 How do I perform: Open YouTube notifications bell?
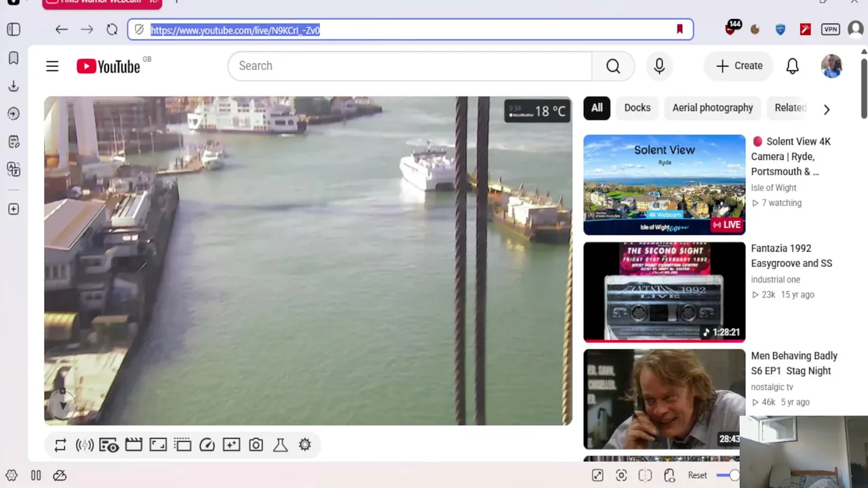(x=792, y=66)
